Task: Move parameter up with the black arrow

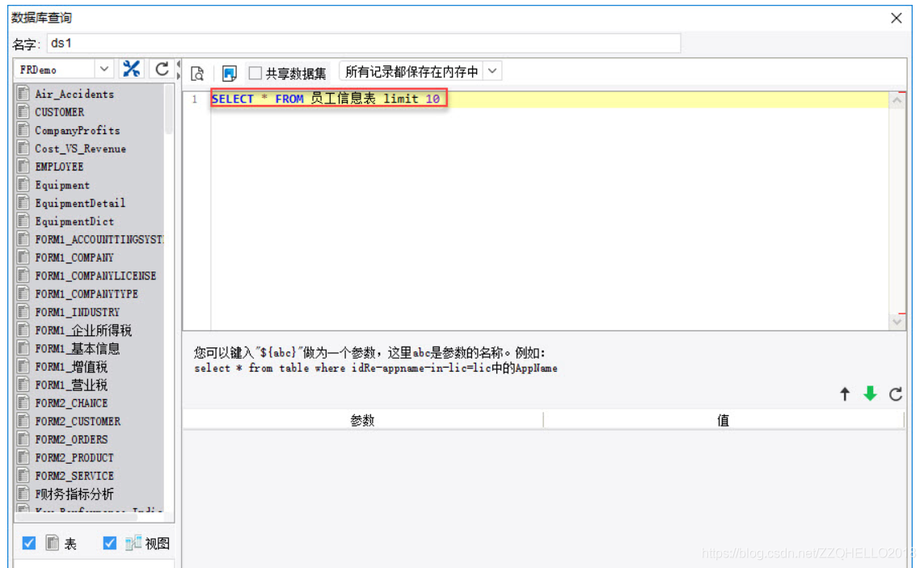Action: point(845,394)
